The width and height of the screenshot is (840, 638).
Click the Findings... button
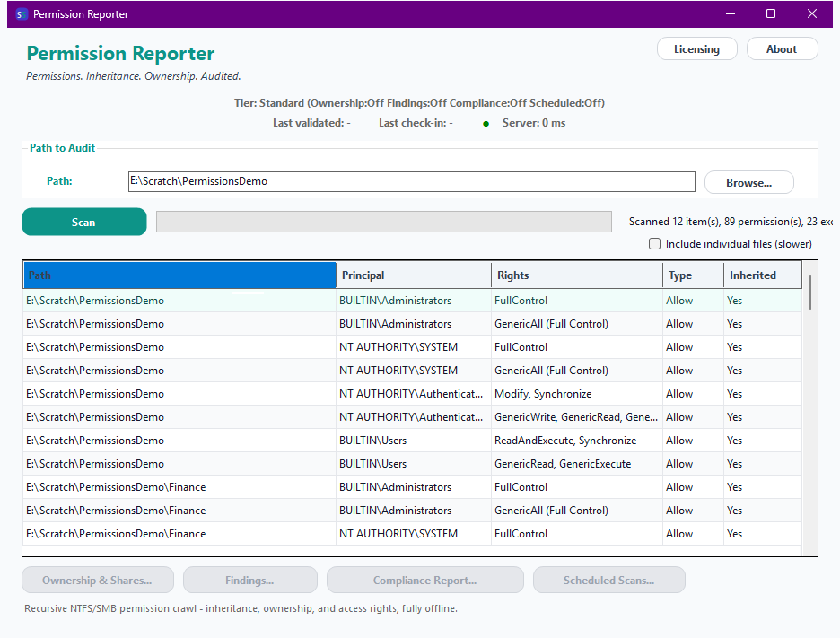[x=250, y=581]
